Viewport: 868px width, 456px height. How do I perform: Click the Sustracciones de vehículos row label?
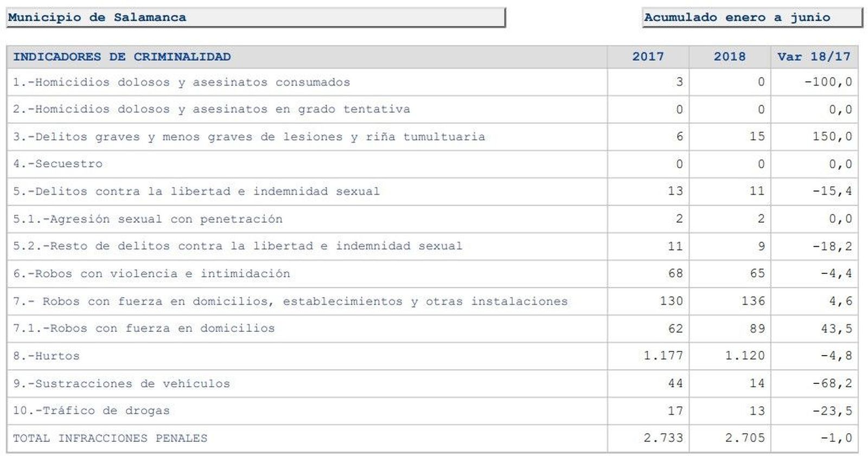pos(122,384)
